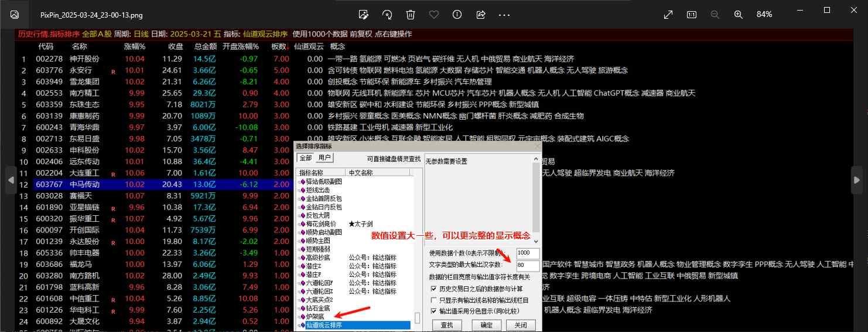868x332 pixels.
Task: Share the picture via the share icon
Action: [481, 14]
